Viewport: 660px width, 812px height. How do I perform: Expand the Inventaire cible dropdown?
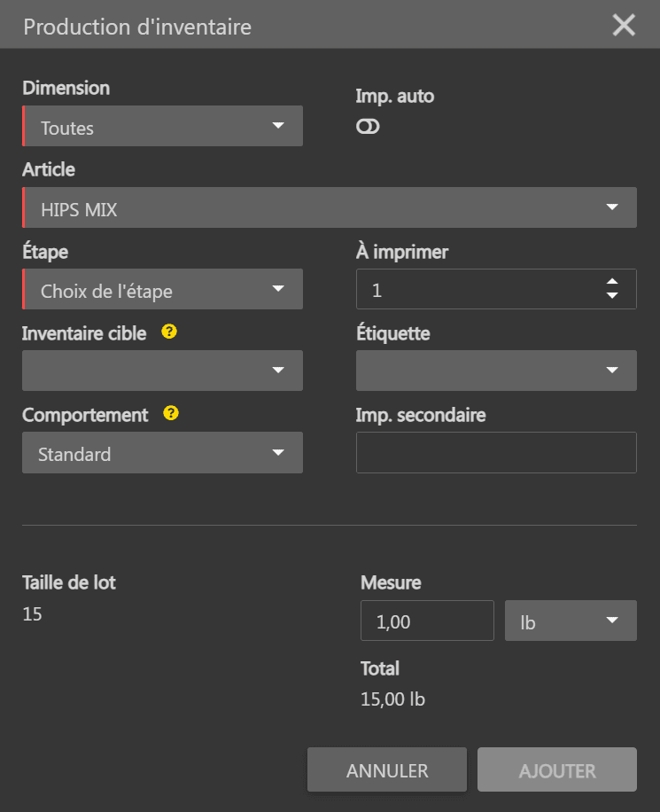[x=162, y=371]
